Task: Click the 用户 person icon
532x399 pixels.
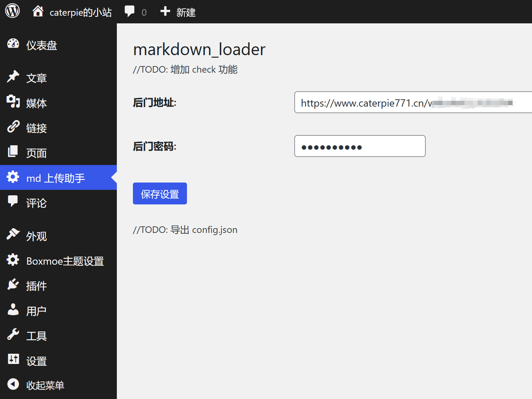Action: coord(13,309)
